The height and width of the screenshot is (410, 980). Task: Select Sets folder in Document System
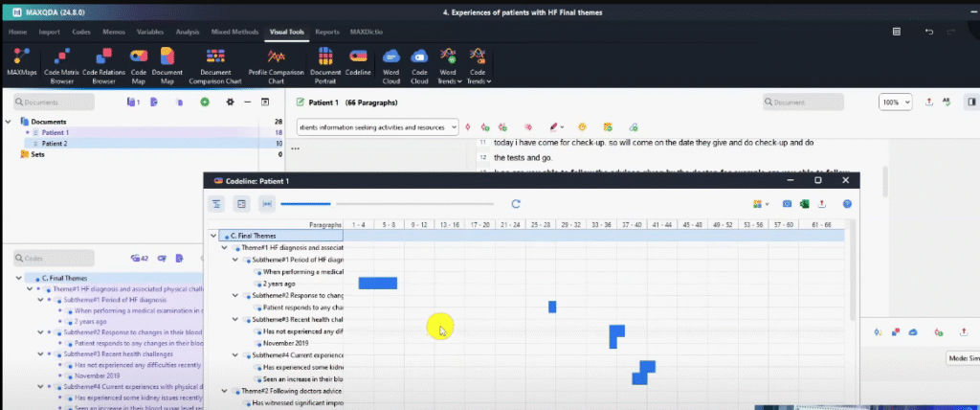(x=38, y=154)
